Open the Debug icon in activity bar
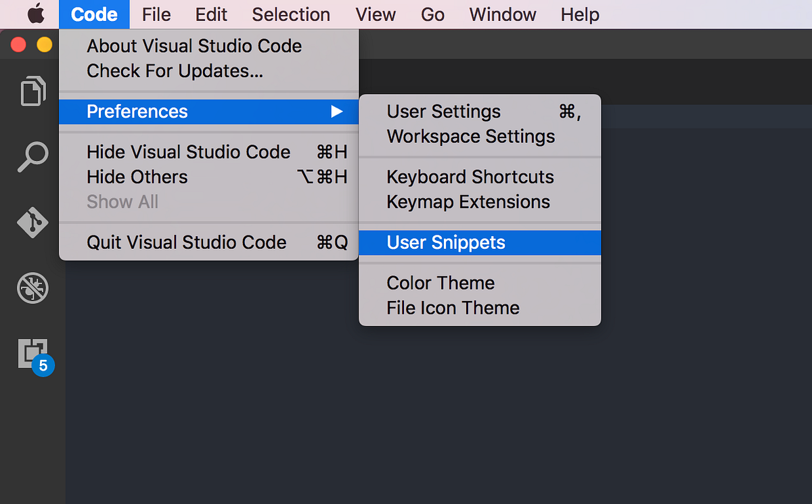Screen dimensions: 812x504 point(32,289)
